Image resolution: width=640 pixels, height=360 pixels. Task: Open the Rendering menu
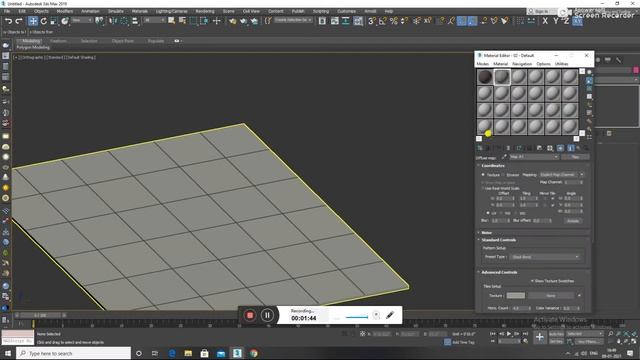pyautogui.click(x=205, y=11)
